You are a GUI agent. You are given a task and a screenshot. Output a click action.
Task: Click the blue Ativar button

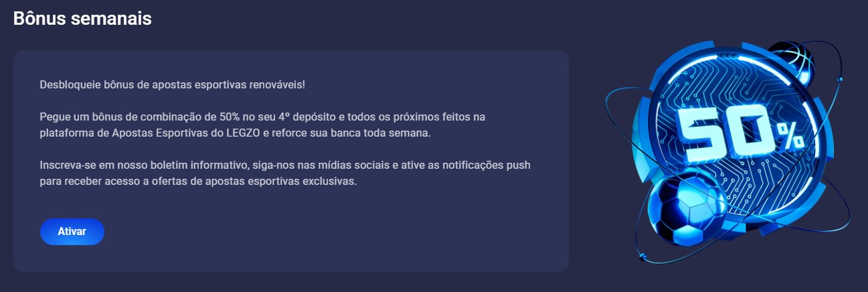pos(72,232)
